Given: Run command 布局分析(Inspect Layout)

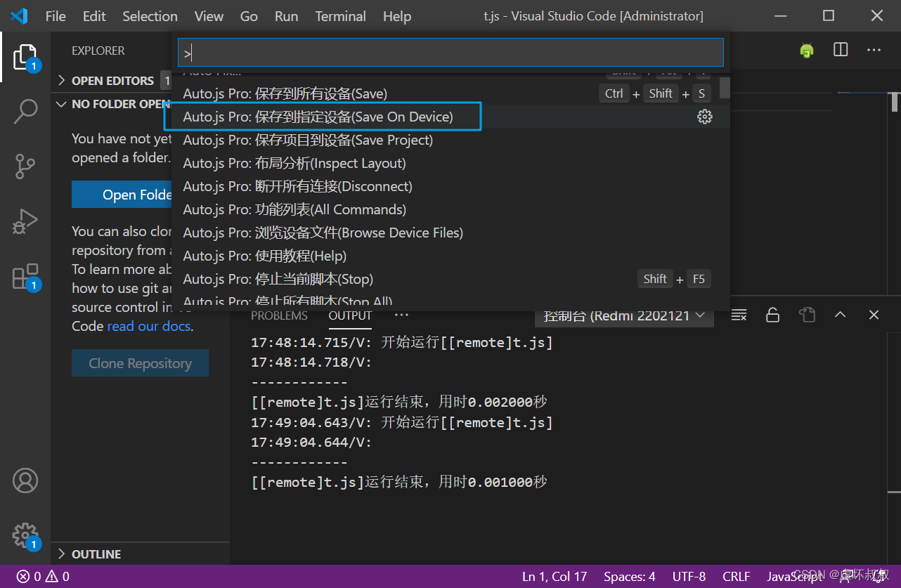Looking at the screenshot, I should pyautogui.click(x=451, y=163).
